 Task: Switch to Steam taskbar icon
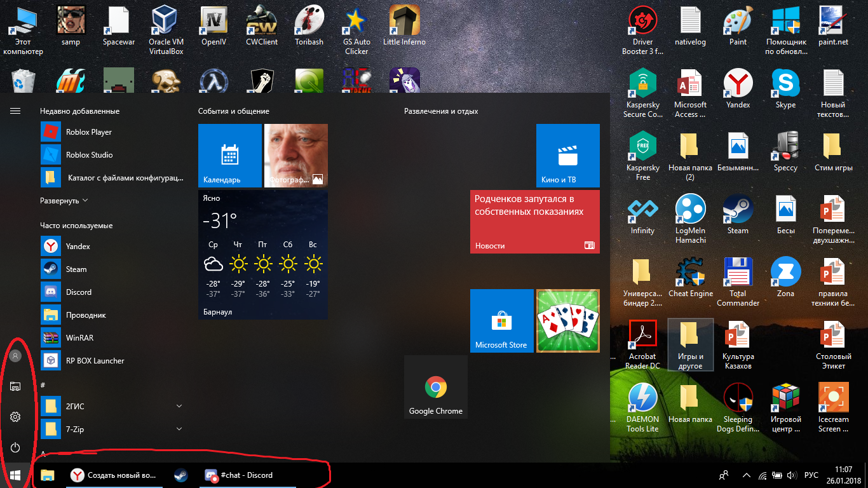coord(181,475)
